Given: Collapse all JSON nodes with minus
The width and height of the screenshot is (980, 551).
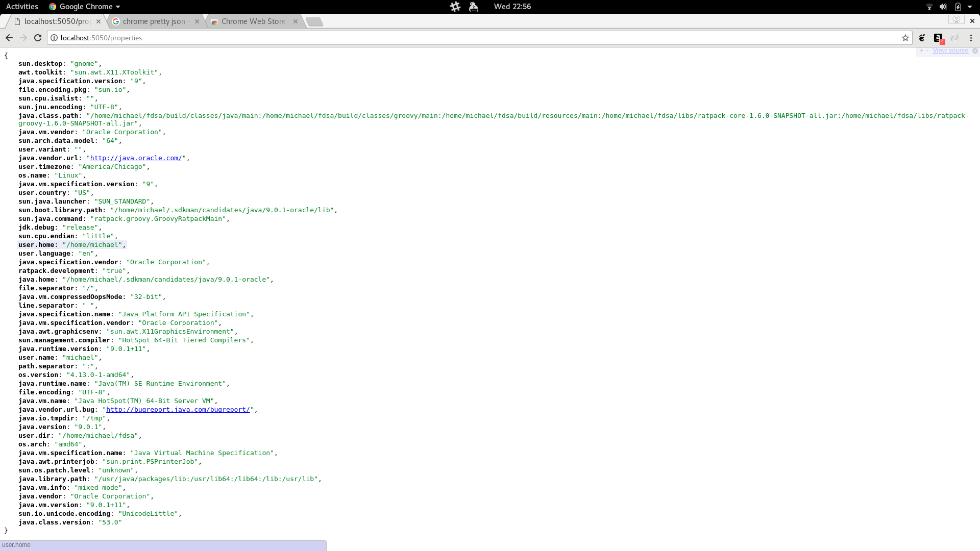Looking at the screenshot, I should (x=927, y=51).
